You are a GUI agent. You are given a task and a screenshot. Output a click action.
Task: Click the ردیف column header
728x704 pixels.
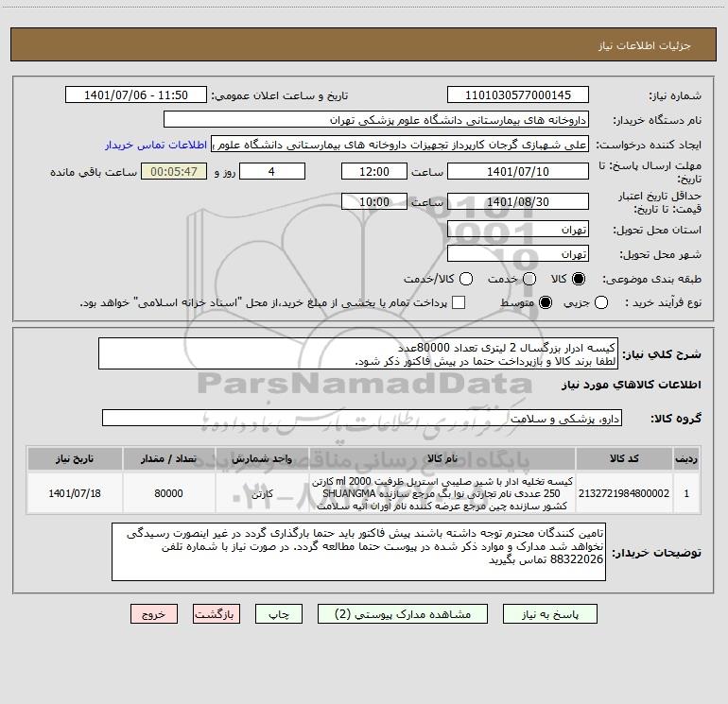[686, 458]
